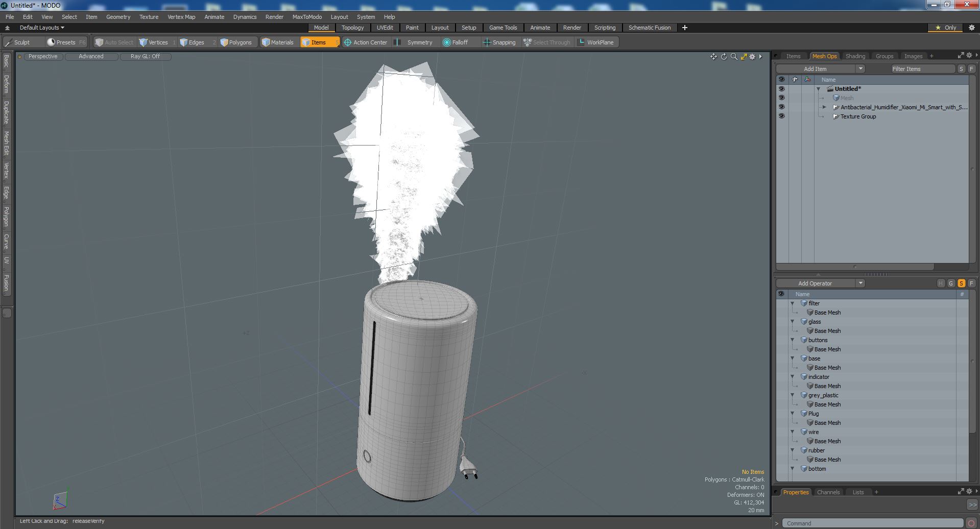
Task: Toggle Snapping on the toolbar
Action: coord(499,42)
